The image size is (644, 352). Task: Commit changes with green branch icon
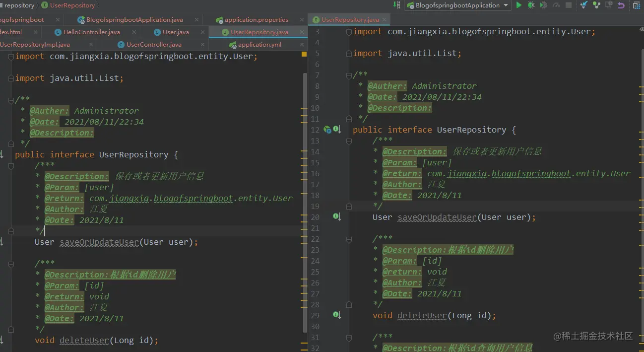pyautogui.click(x=596, y=5)
